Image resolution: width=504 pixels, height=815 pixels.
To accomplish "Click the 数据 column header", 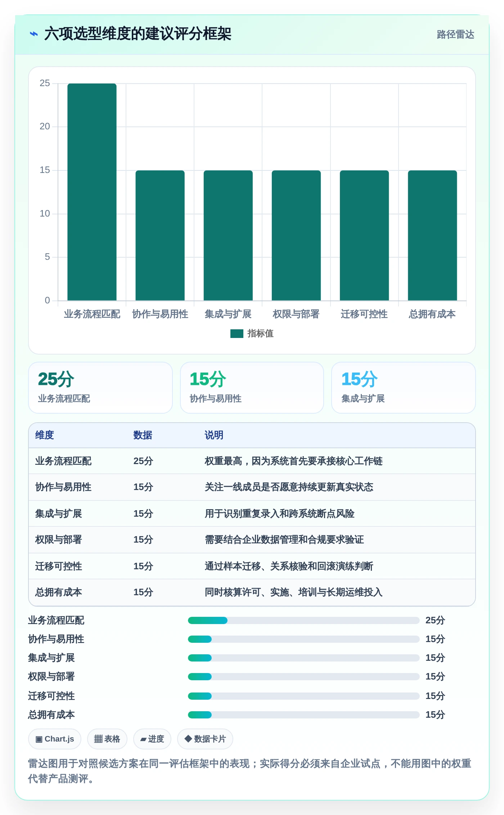I will (x=143, y=435).
